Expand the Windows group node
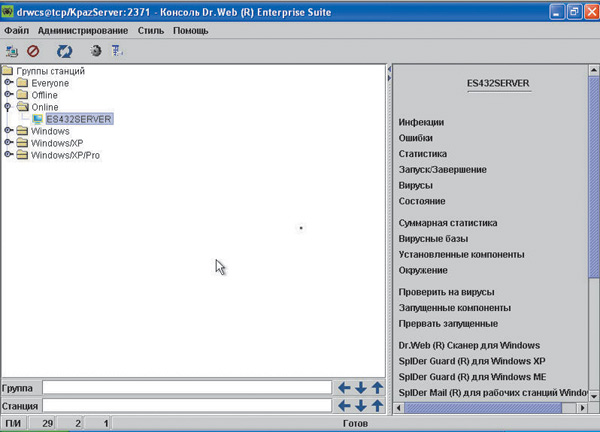This screenshot has width=600, height=432. [x=8, y=130]
